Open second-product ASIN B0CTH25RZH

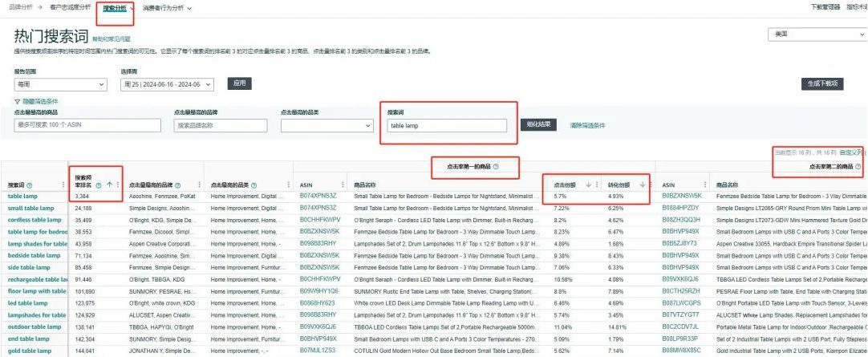[x=681, y=291]
